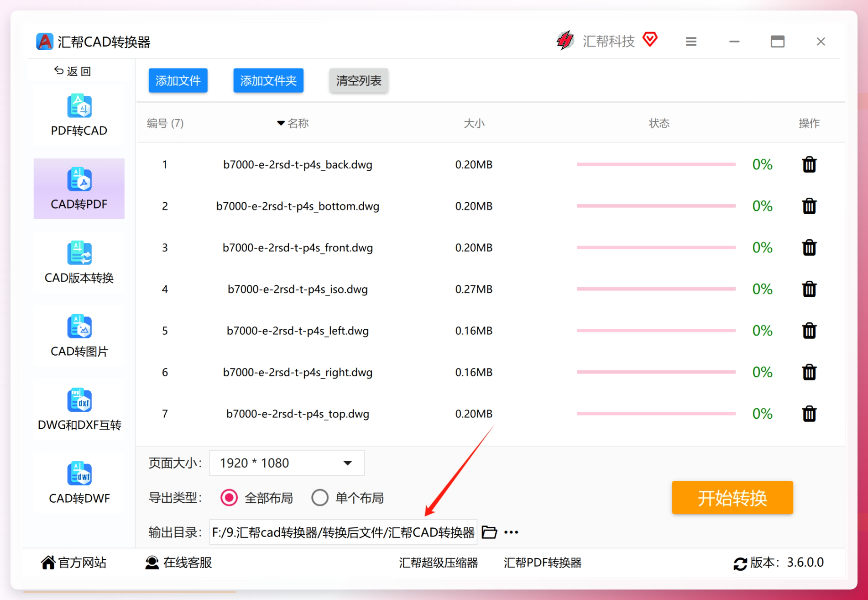Select file name b7000-e-2rsd-t-p4s_bottom.dwg
Screen dimensions: 868x600
tap(298, 206)
